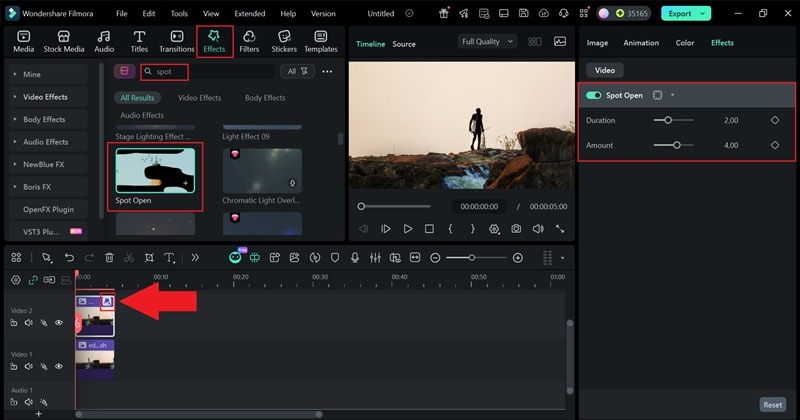This screenshot has height=420, width=800.
Task: Open the Stickers tab in the media toolbar
Action: click(x=284, y=41)
